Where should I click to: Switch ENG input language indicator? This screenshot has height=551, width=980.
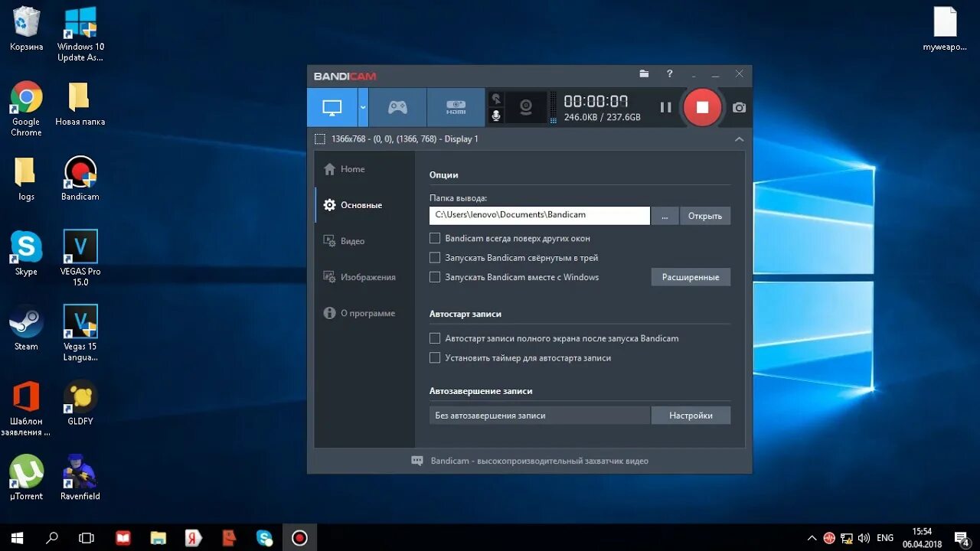(x=885, y=538)
